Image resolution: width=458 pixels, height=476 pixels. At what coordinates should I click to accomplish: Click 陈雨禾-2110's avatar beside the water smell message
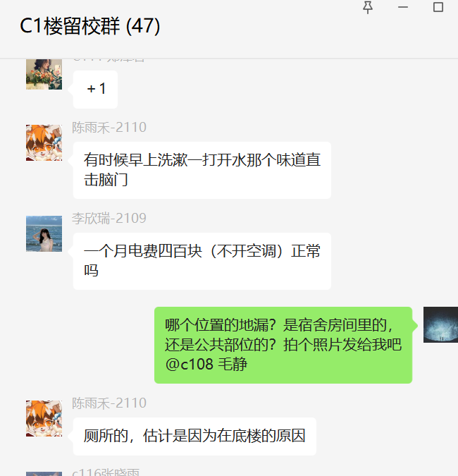44,142
